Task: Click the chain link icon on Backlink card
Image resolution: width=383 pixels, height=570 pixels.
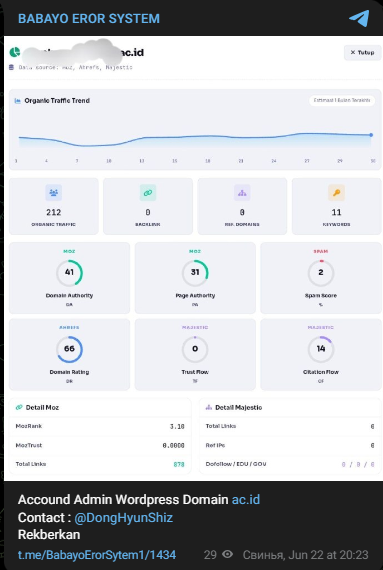Action: click(148, 193)
